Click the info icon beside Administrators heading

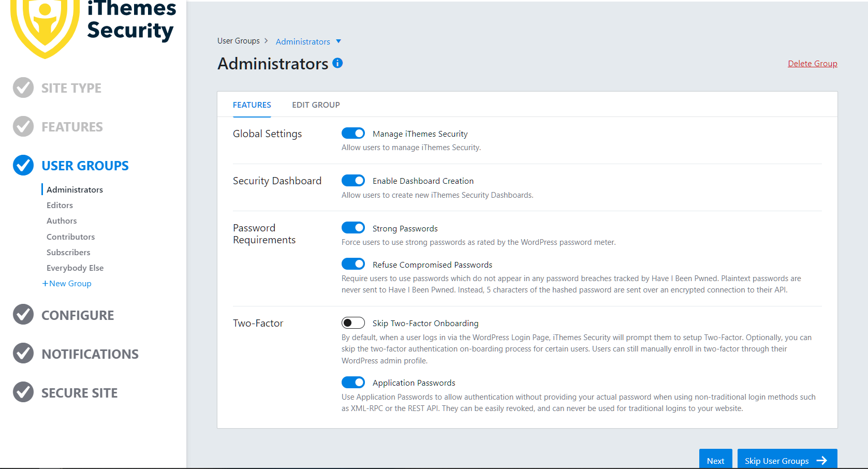[337, 63]
